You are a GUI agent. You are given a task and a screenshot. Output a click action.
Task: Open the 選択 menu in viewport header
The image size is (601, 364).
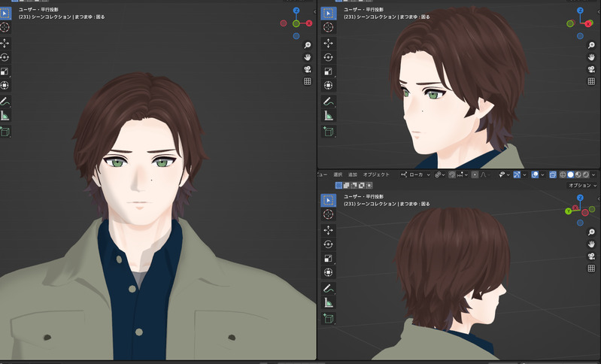pyautogui.click(x=338, y=174)
